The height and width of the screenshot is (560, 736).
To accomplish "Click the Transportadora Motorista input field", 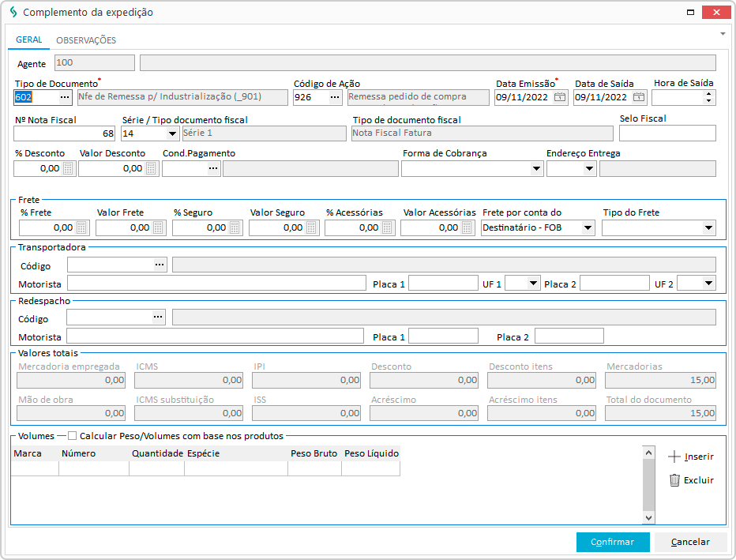I will 216,283.
